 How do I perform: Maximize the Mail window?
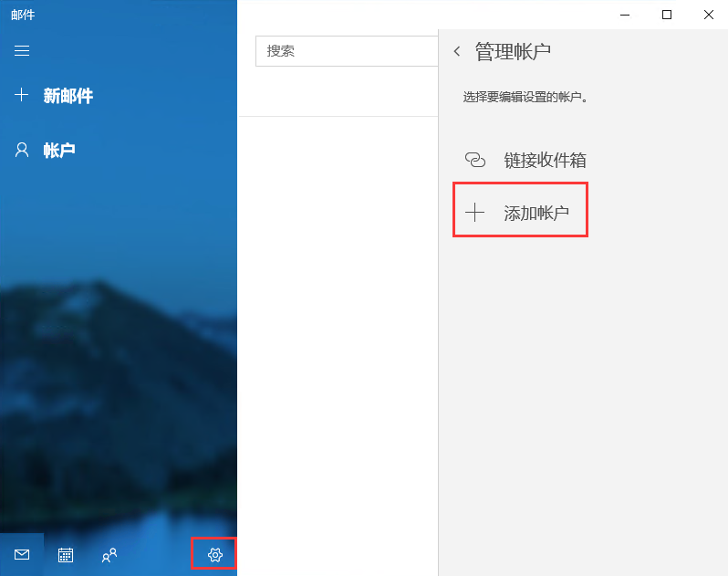point(667,15)
